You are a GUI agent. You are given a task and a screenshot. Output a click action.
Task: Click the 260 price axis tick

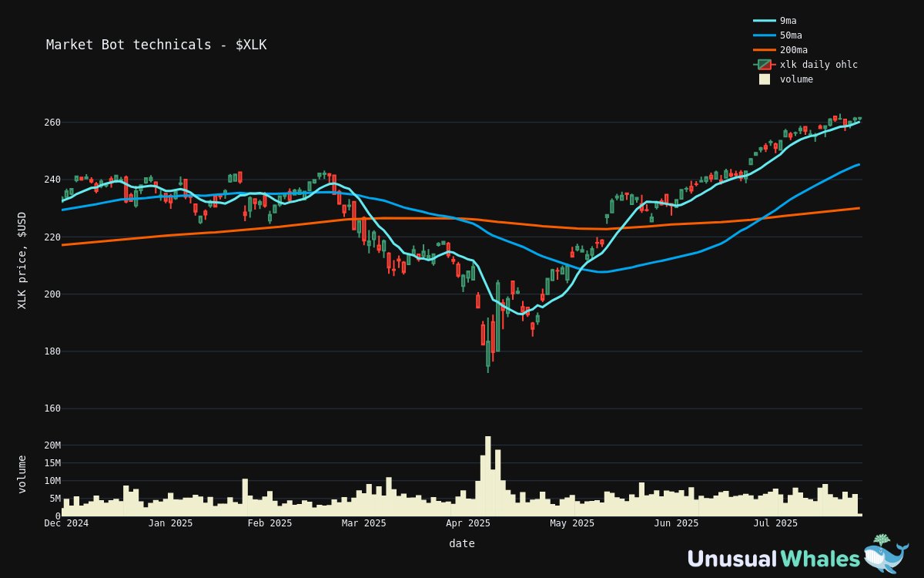click(52, 123)
